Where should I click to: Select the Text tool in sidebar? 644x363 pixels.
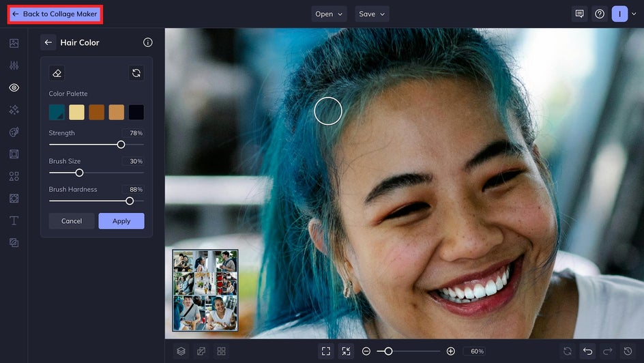pos(14,220)
